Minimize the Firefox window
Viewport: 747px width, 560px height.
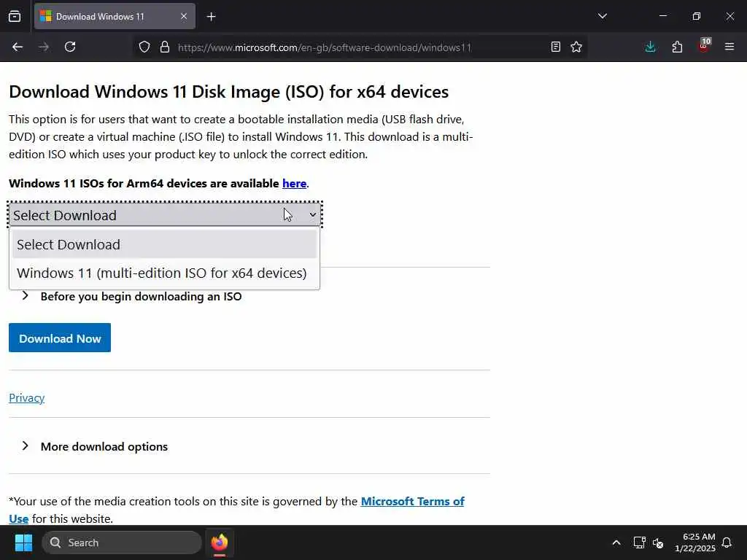coord(662,16)
